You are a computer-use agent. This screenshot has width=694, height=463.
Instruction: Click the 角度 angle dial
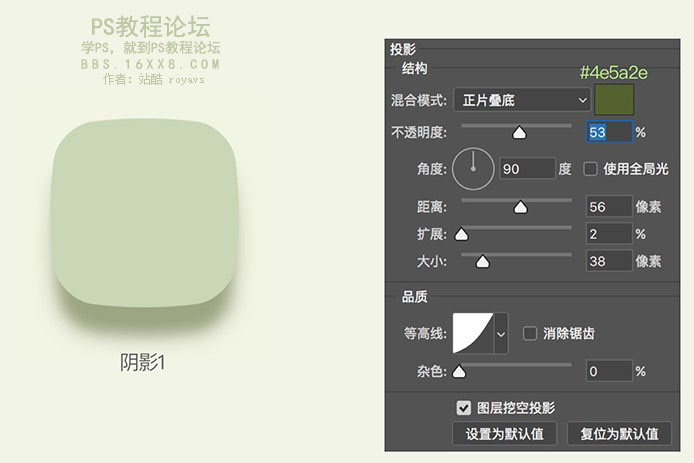pyautogui.click(x=473, y=169)
